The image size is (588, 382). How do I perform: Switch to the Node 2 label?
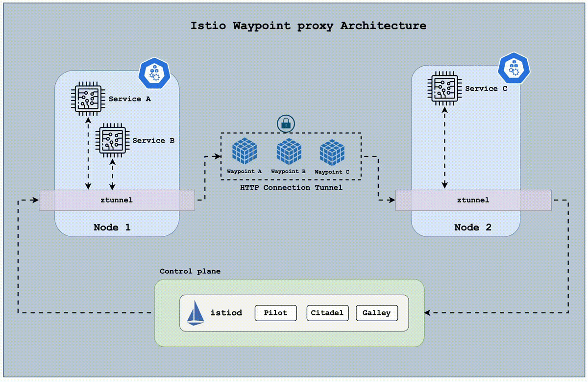pos(472,227)
